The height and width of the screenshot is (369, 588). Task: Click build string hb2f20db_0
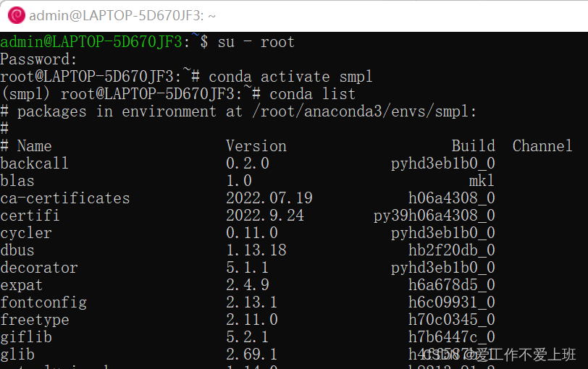[x=452, y=250]
